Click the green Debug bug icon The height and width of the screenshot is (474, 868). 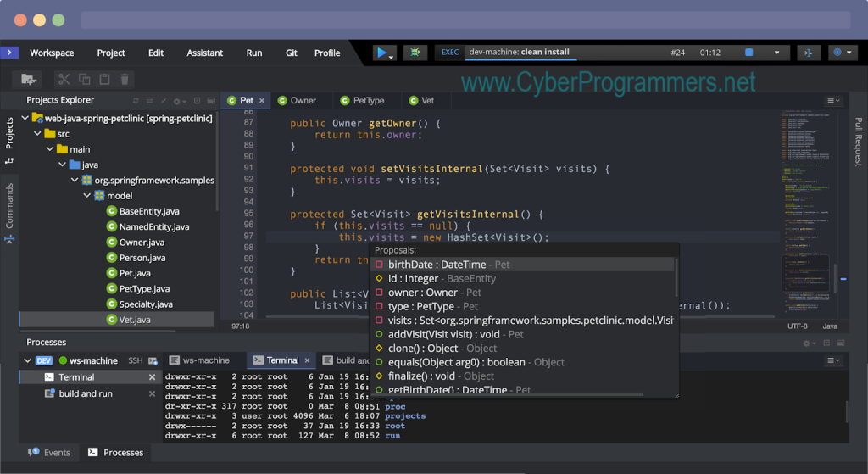pos(415,53)
